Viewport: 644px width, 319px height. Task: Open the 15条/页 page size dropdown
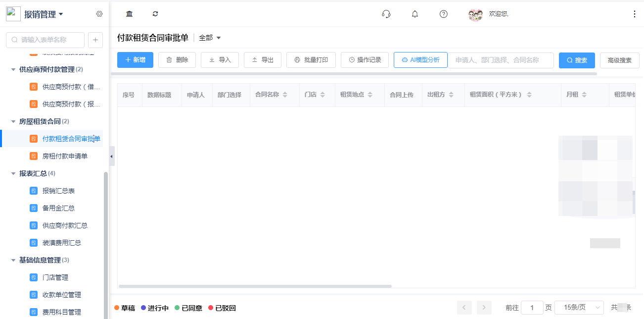tap(579, 308)
